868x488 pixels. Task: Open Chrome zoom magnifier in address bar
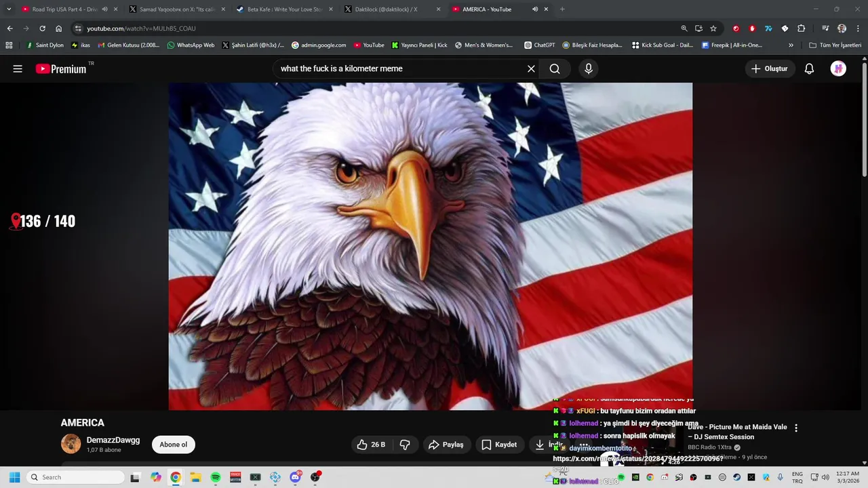[684, 28]
